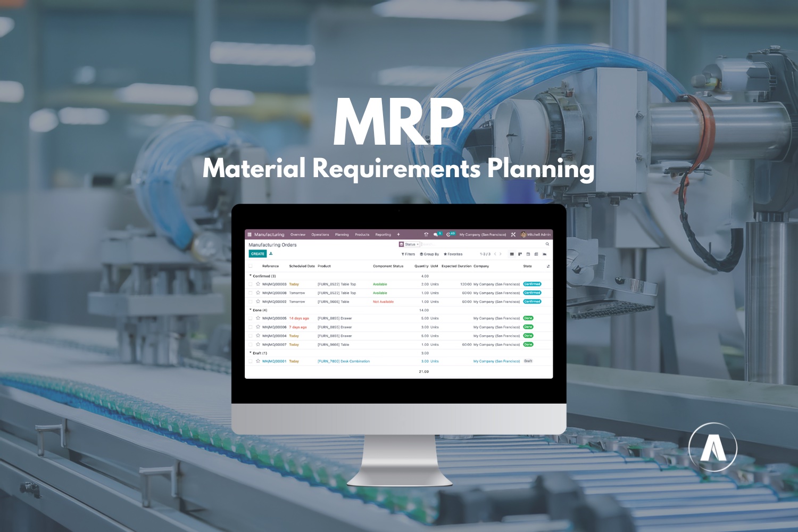Viewport: 798px width, 532px height.
Task: Open the Planning menu
Action: pyautogui.click(x=342, y=235)
